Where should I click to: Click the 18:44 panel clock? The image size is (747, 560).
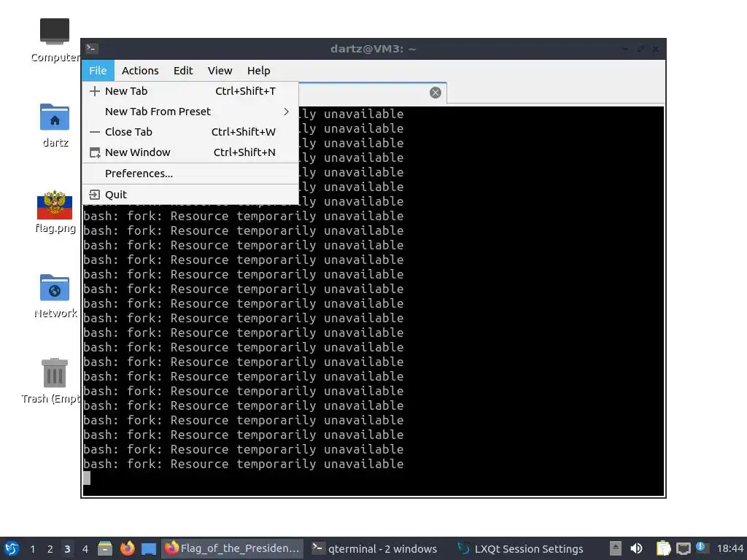coord(729,548)
